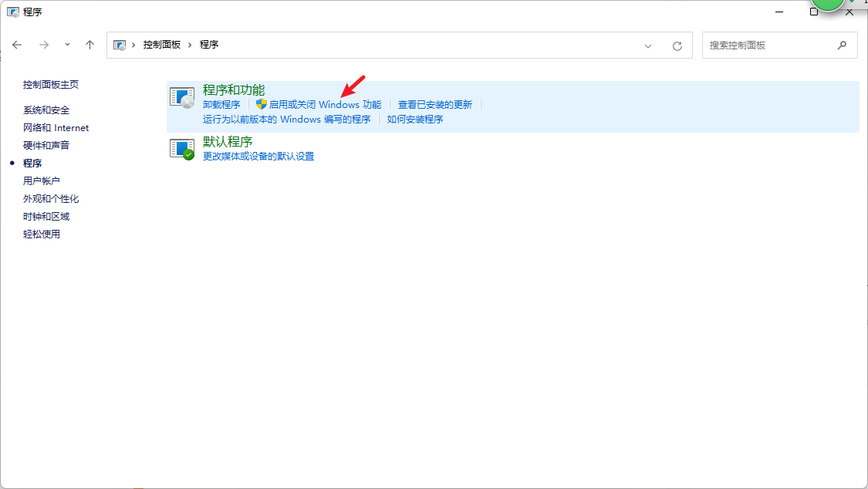Minimize the 程序 window

779,12
